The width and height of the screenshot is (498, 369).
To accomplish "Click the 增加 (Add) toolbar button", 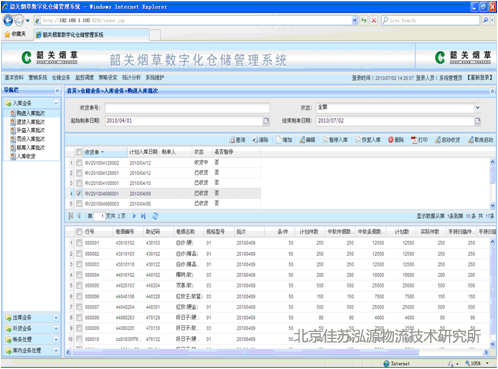I will (x=284, y=140).
